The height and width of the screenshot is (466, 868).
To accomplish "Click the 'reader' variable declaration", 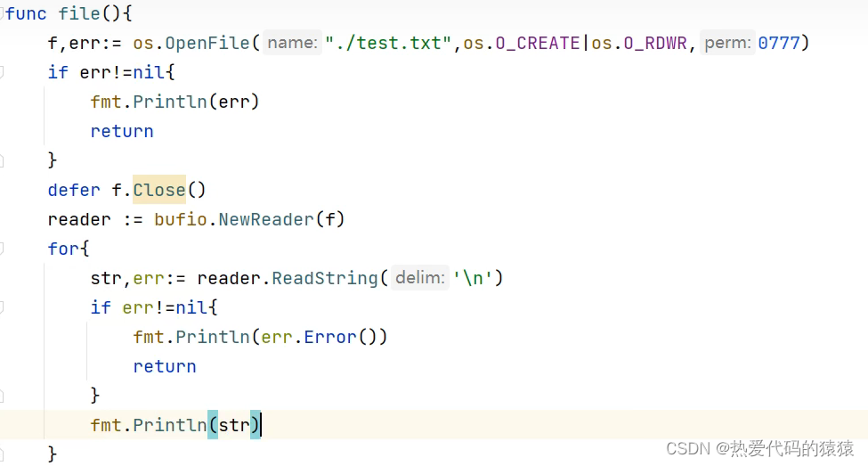I will tap(79, 219).
